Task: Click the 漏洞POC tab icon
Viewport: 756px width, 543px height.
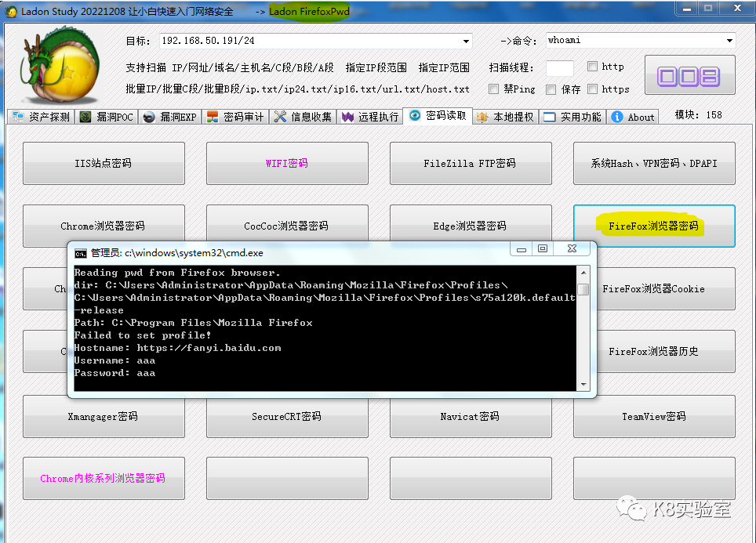Action: point(85,117)
